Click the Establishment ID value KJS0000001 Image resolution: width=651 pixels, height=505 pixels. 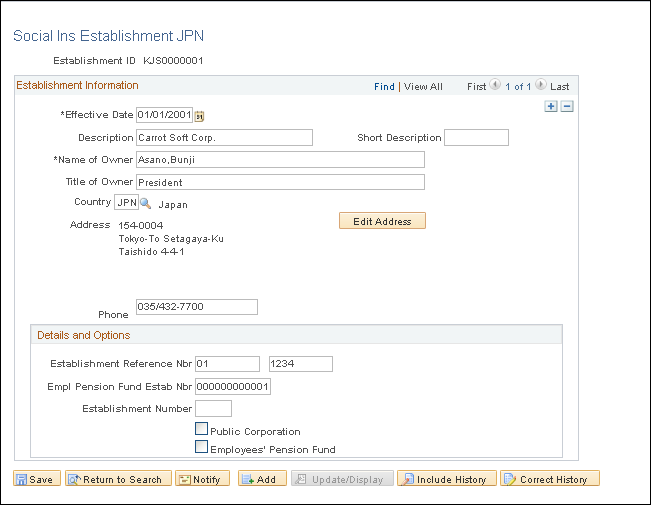[x=173, y=61]
